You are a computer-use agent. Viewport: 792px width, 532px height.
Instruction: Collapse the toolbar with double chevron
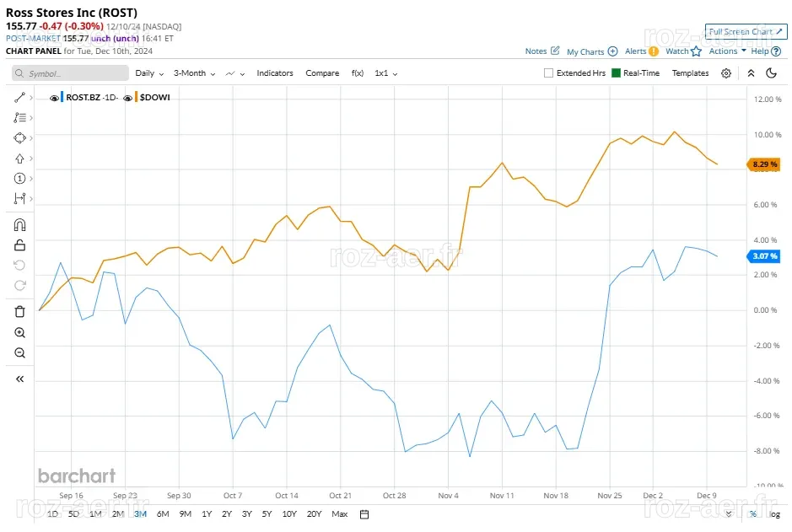click(x=751, y=73)
